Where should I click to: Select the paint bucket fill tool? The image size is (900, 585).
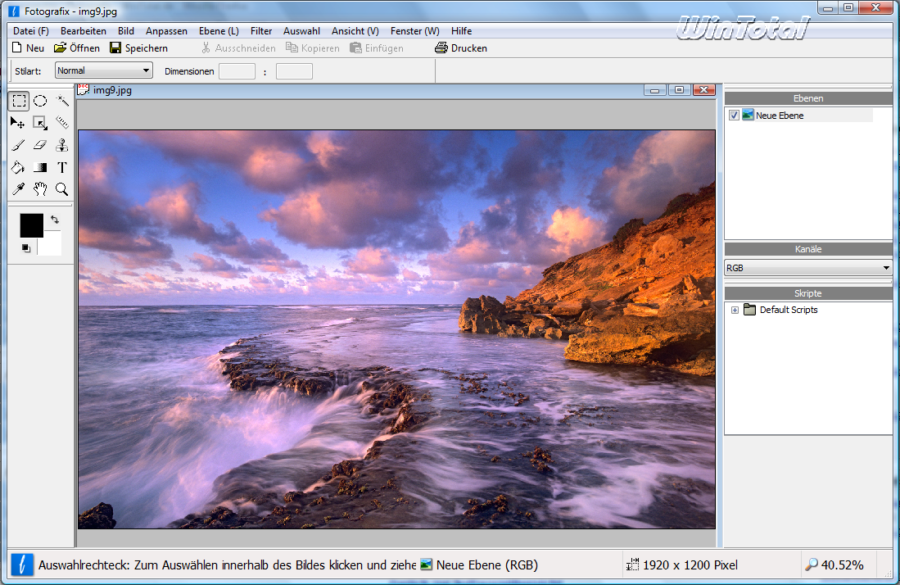point(18,167)
